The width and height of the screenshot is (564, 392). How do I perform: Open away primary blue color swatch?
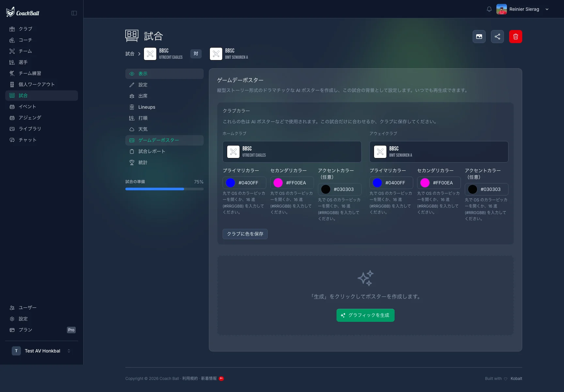point(377,183)
